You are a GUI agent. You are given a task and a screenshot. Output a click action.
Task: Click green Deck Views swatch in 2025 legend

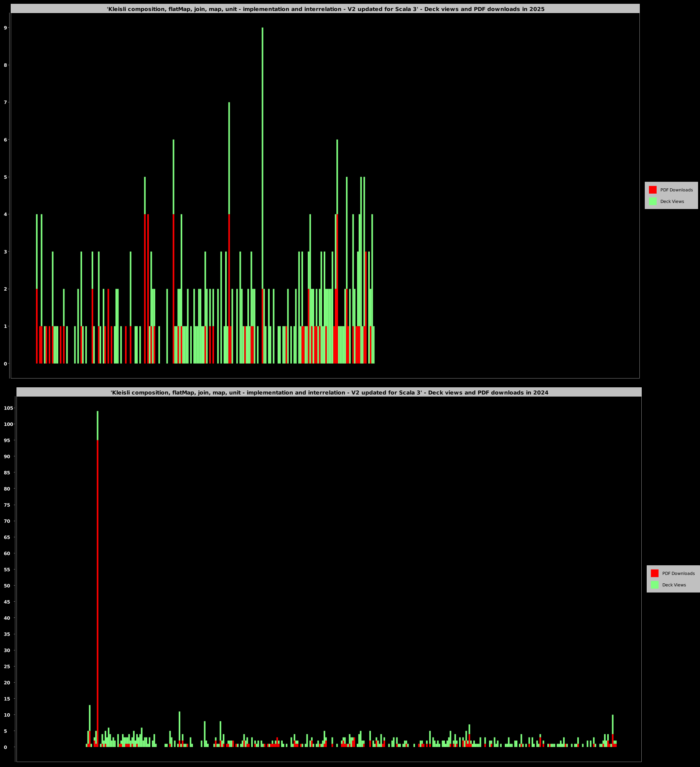click(x=652, y=201)
